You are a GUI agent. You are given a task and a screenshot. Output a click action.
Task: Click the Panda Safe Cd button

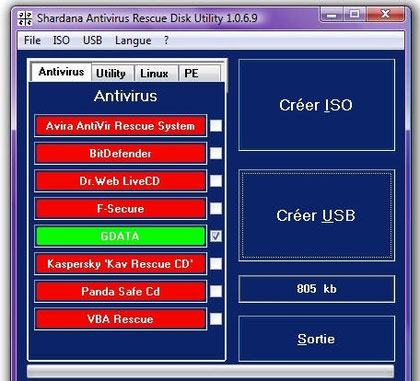120,292
